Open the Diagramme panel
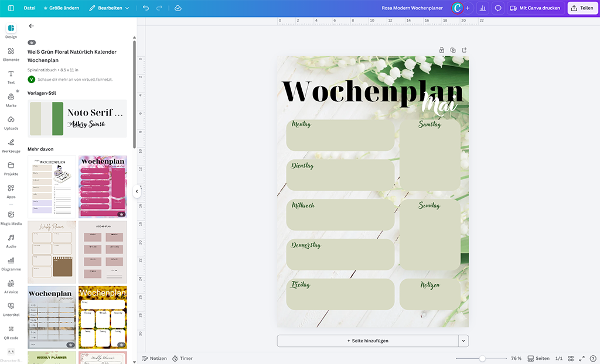The image size is (600, 364). coord(11,264)
